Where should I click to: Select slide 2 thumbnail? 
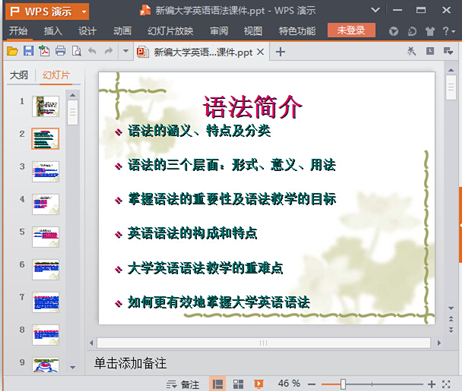tap(45, 139)
